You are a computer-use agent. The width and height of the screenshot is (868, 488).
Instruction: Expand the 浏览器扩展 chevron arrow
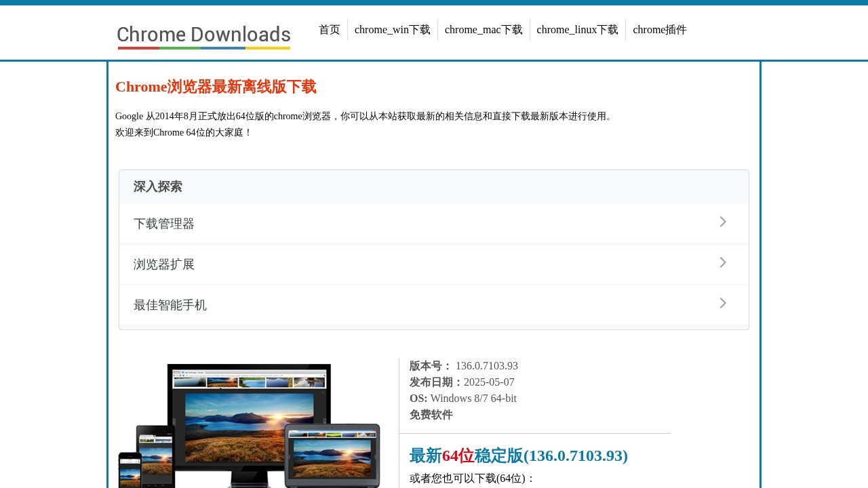722,262
